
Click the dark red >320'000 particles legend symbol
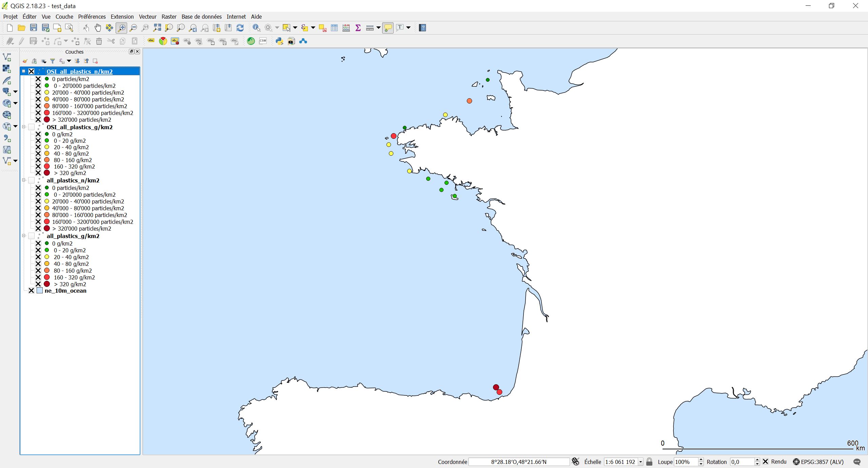point(47,120)
